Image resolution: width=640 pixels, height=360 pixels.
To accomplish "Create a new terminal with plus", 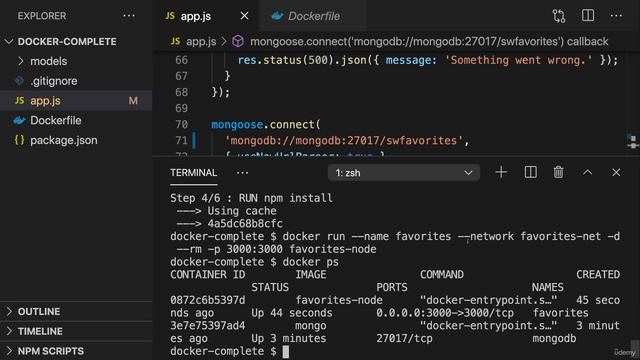I will click(501, 172).
